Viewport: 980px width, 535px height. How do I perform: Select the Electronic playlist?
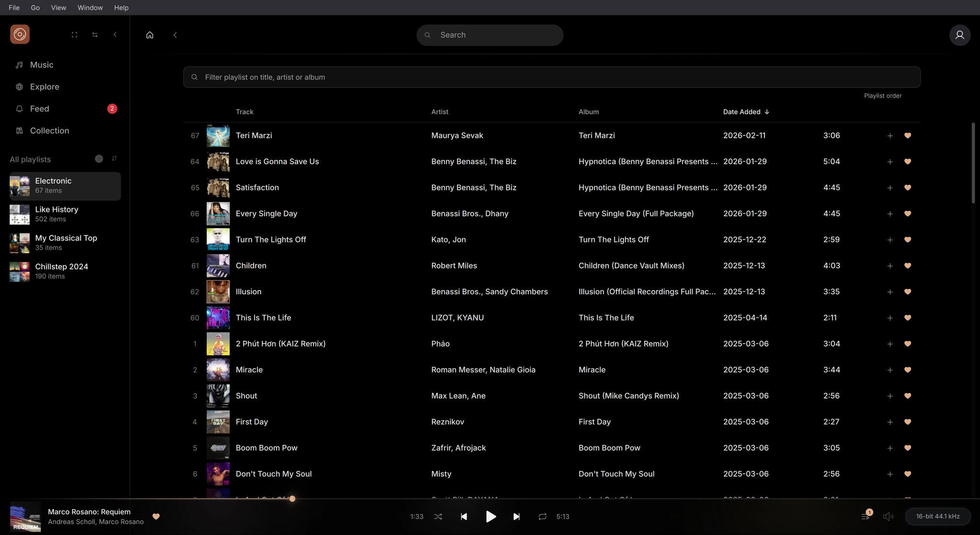tap(65, 186)
